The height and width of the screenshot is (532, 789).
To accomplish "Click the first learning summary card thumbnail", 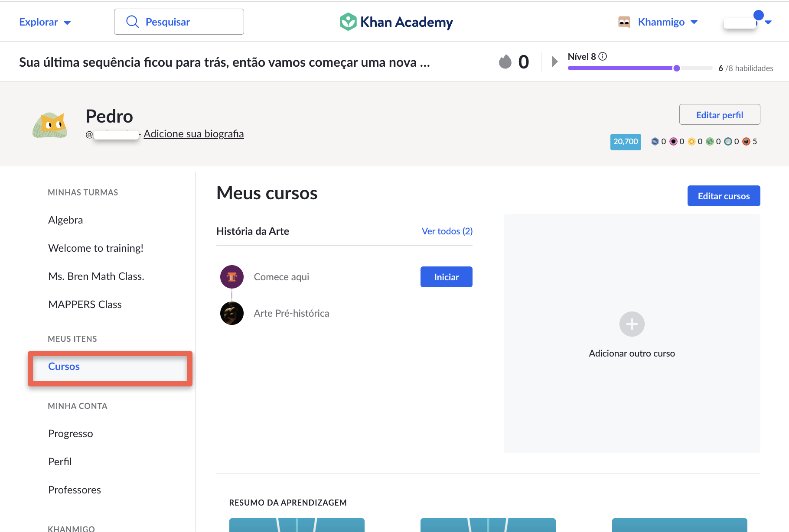I will (x=297, y=525).
